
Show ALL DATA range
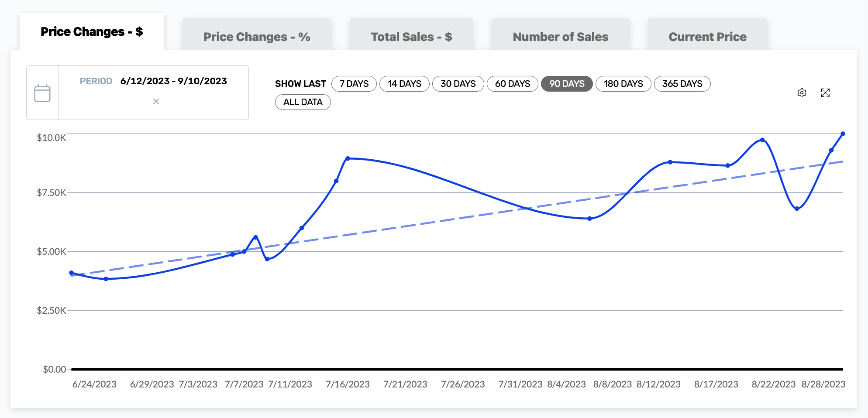point(303,102)
